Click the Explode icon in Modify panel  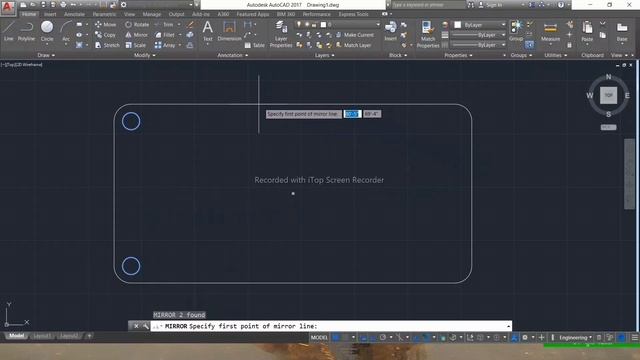190,35
